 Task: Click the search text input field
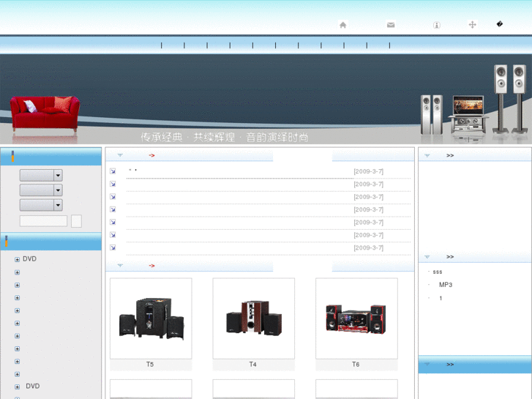43,221
